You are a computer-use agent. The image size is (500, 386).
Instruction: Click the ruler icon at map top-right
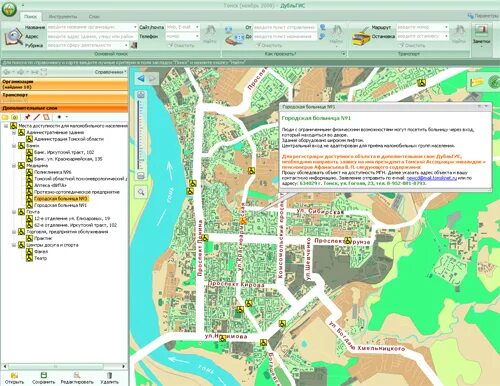tap(477, 82)
